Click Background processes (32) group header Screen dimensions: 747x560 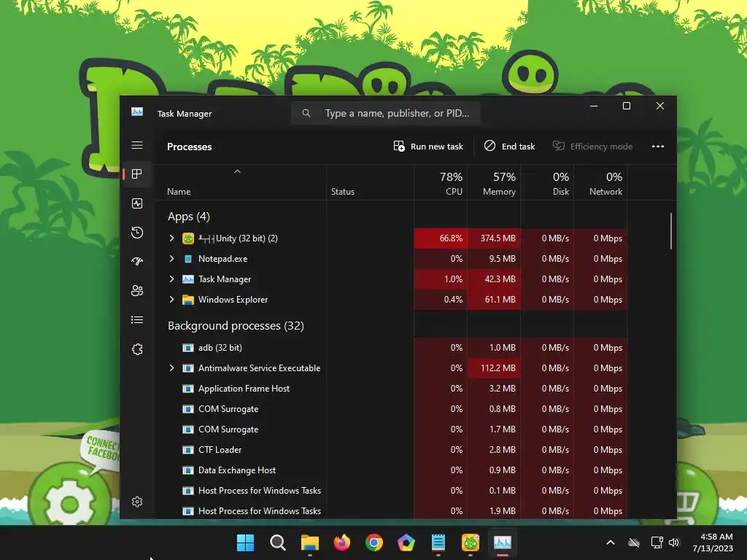point(236,326)
